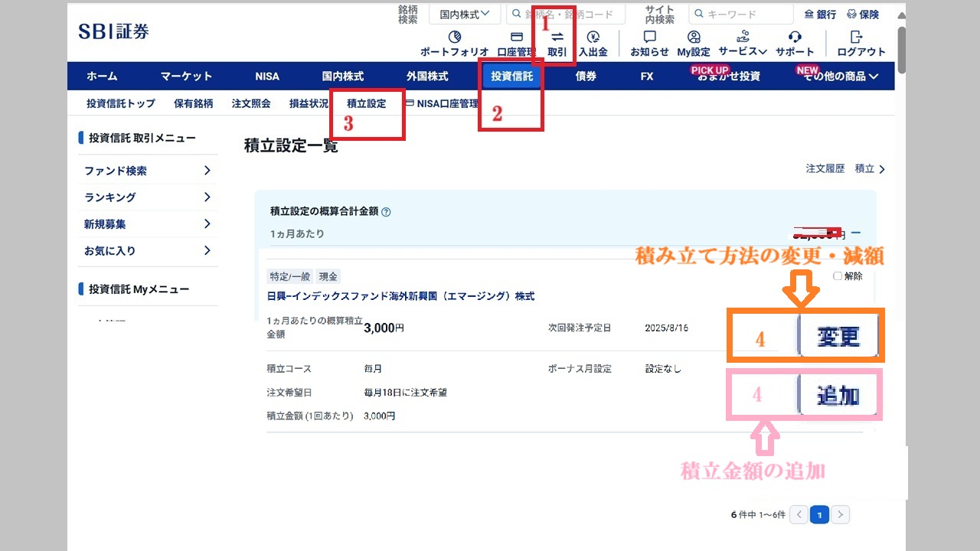Open the 取引 trading icon

point(557,38)
